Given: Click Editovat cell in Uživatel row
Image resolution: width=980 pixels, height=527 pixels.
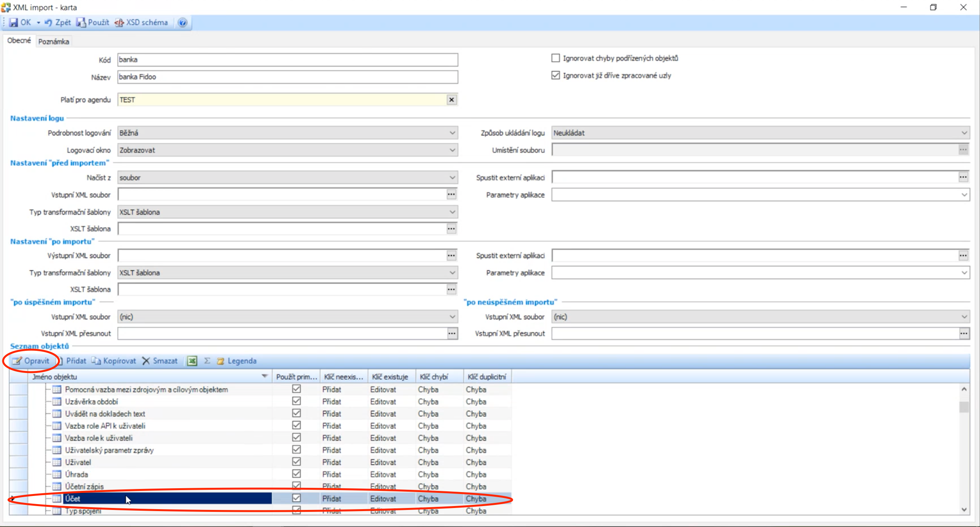Looking at the screenshot, I should coord(391,462).
